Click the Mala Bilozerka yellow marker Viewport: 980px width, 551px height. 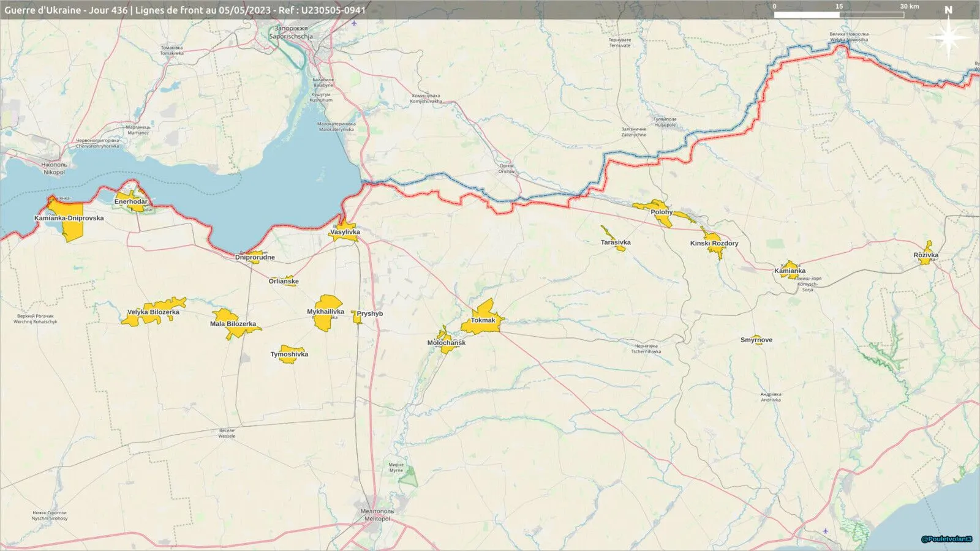235,324
